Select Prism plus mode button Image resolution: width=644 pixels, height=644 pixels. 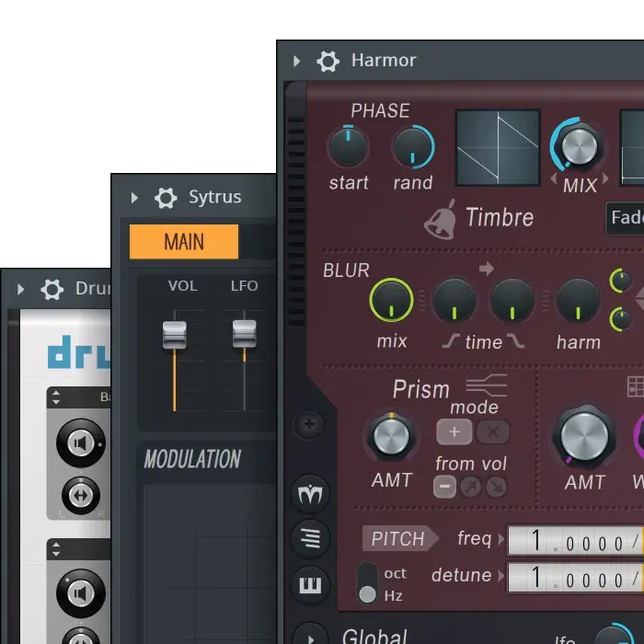454,431
